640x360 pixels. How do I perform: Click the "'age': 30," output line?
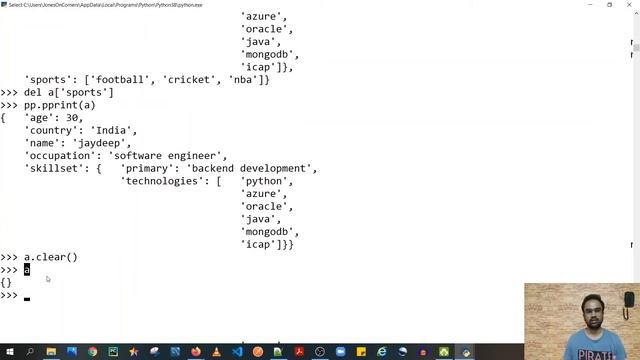[x=54, y=118]
